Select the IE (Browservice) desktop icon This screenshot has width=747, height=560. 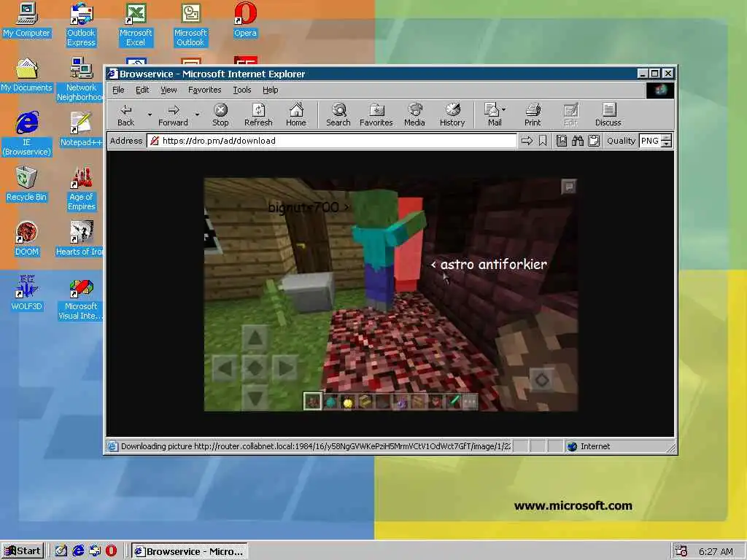[27, 134]
